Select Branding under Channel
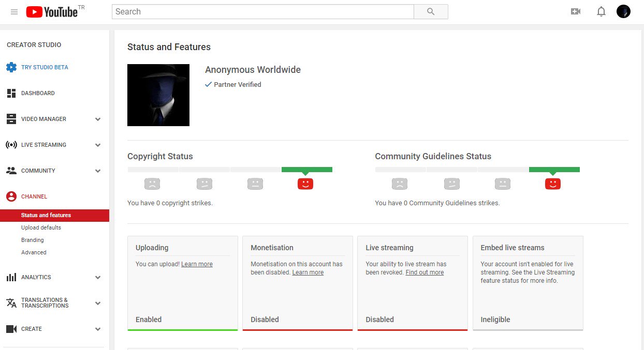644x350 pixels. click(32, 240)
